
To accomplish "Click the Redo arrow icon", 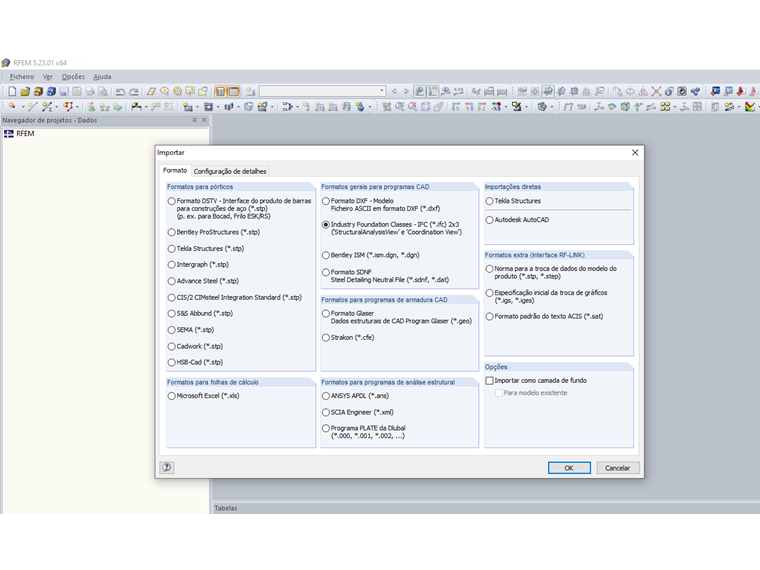I will pos(134,92).
